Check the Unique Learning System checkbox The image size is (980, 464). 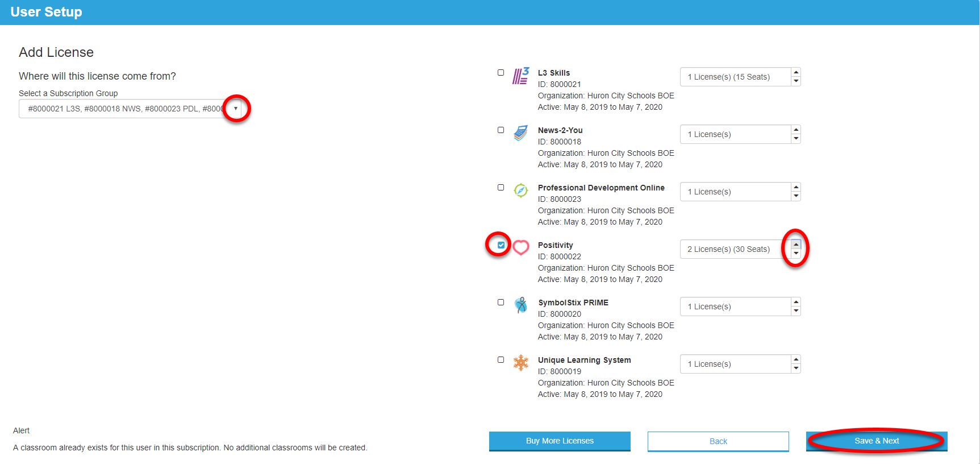(x=501, y=360)
